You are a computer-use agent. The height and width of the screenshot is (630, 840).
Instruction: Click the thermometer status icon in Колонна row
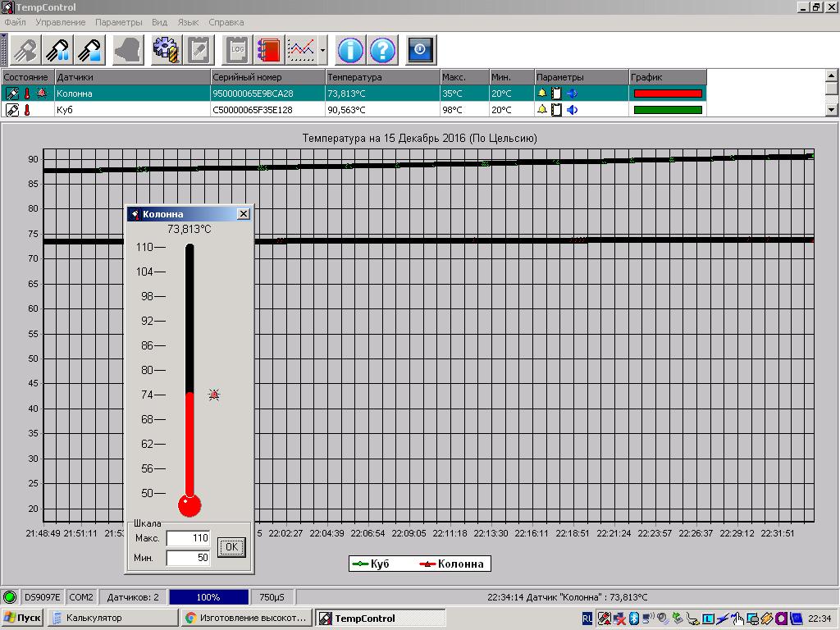[x=27, y=94]
